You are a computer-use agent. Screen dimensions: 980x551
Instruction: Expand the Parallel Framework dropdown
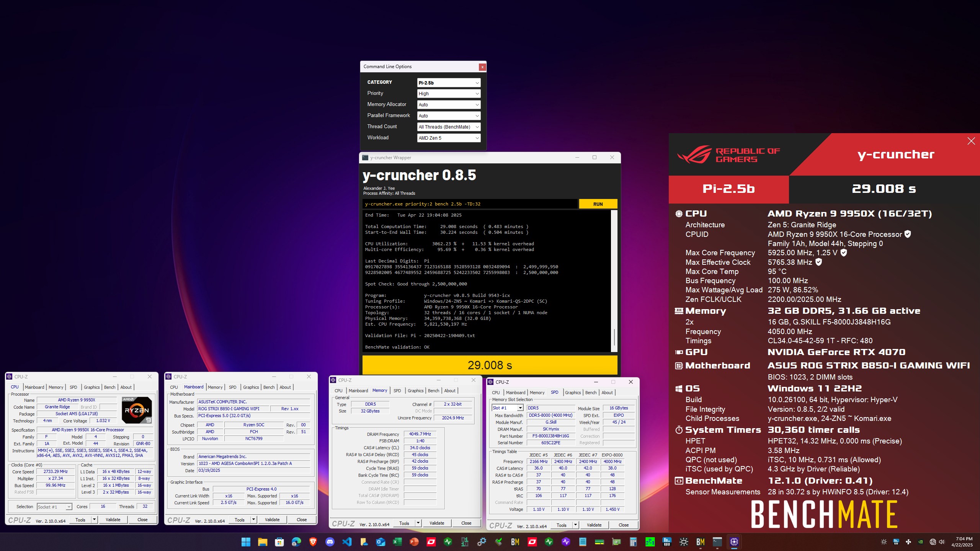(x=449, y=116)
